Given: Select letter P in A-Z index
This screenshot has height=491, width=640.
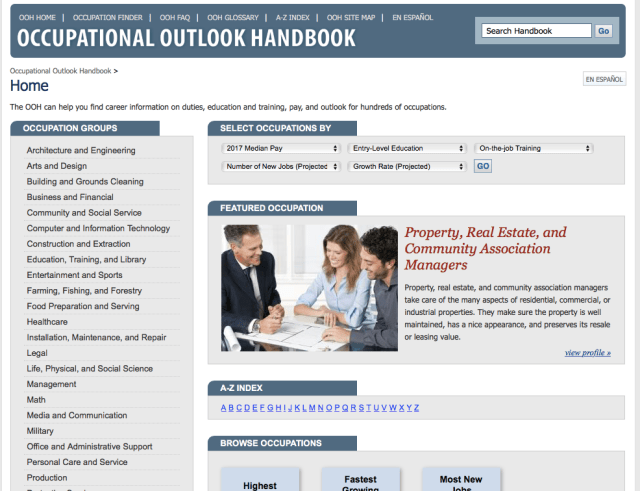Looking at the screenshot, I should pos(337,408).
